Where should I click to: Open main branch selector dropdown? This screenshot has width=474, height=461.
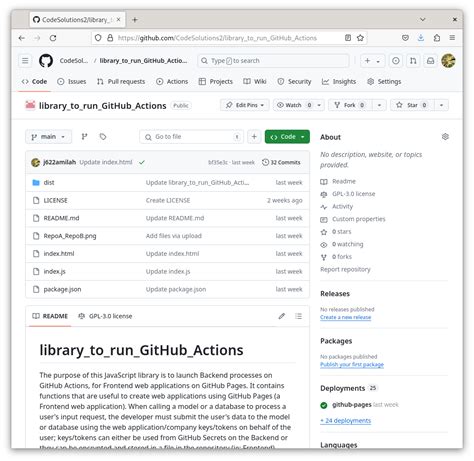pos(48,137)
